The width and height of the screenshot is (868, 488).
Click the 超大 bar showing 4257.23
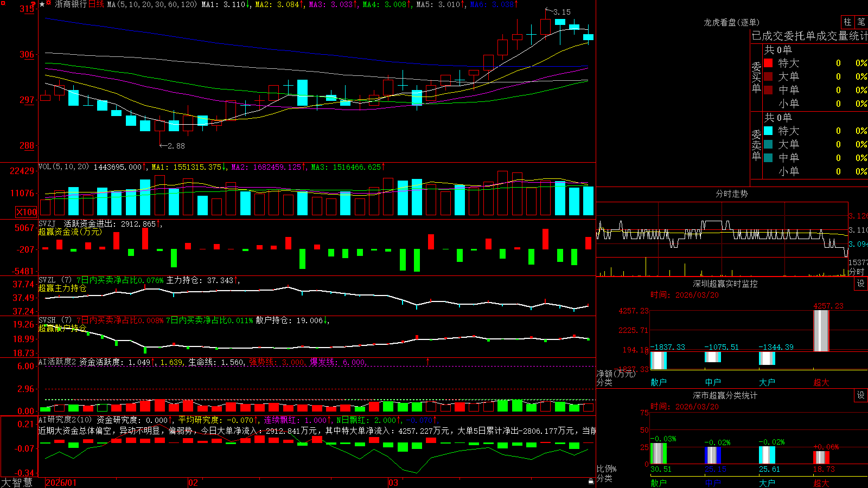821,331
